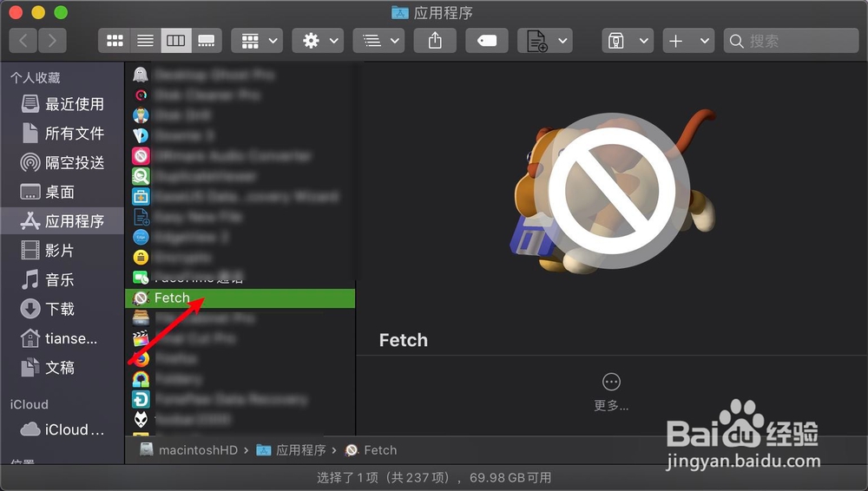Click the Disk Drill avatar icon
Viewport: 868px width, 491px height.
tap(141, 115)
